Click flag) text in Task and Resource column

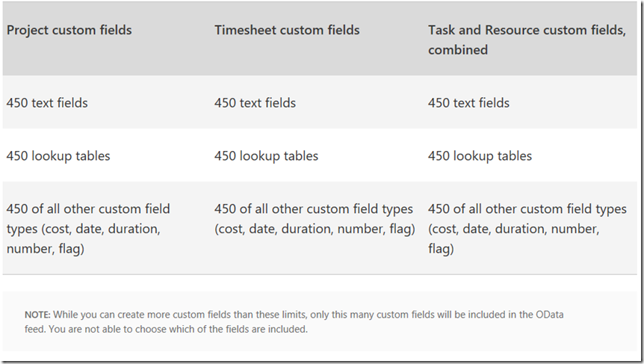click(441, 249)
